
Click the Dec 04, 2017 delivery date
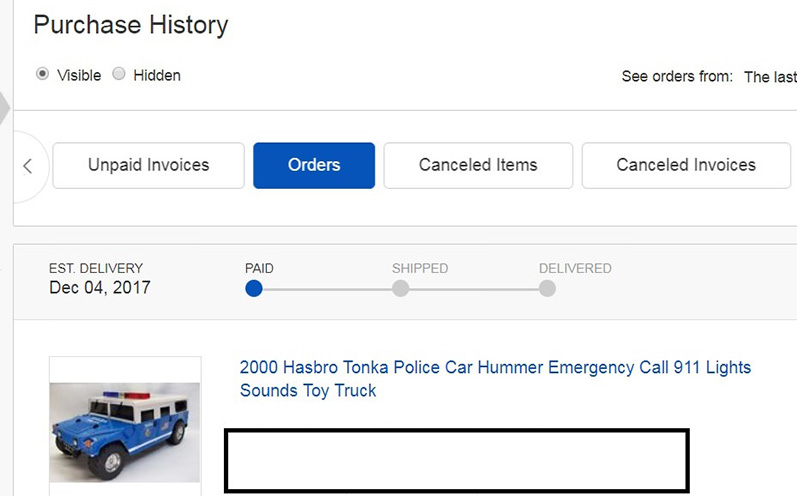(100, 288)
